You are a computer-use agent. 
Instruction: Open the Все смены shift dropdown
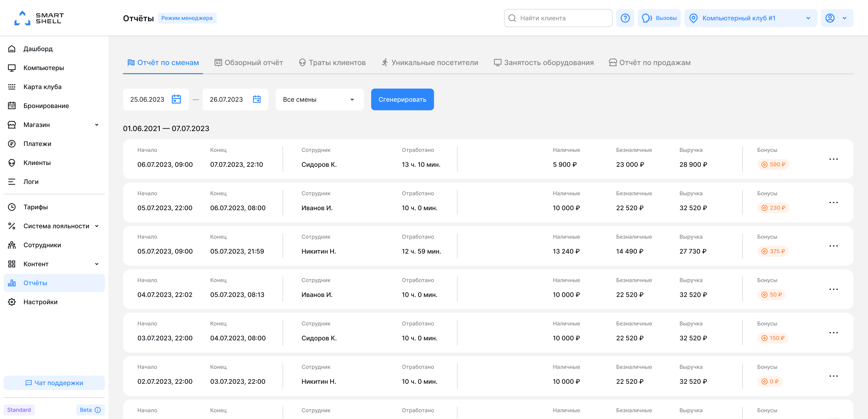point(319,99)
